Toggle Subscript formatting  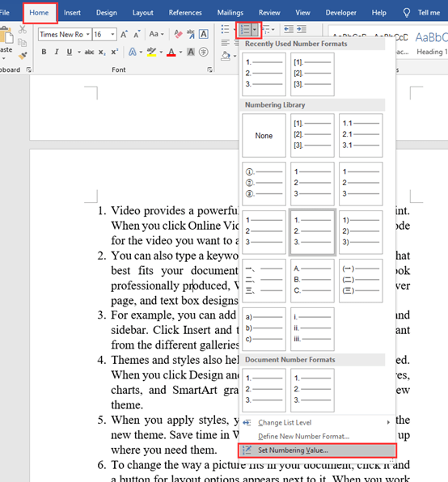(102, 53)
